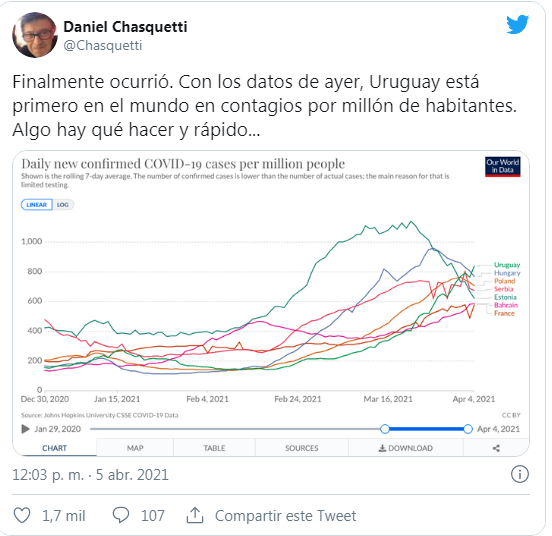Viewport: 552px width, 536px height.
Task: Click the Our World in Data logo
Action: point(502,166)
